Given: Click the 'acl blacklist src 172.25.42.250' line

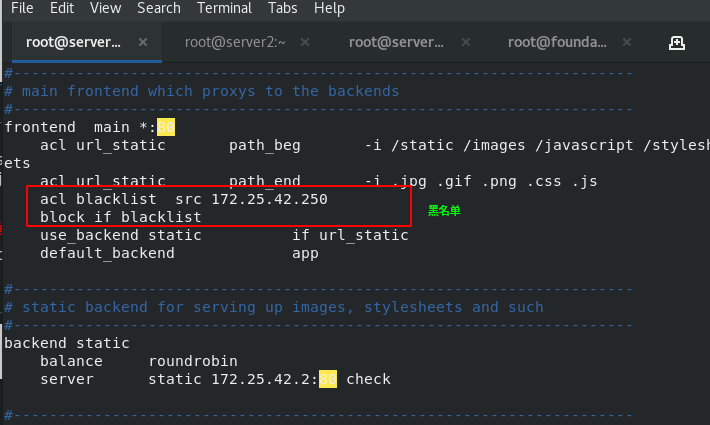Looking at the screenshot, I should [x=183, y=199].
